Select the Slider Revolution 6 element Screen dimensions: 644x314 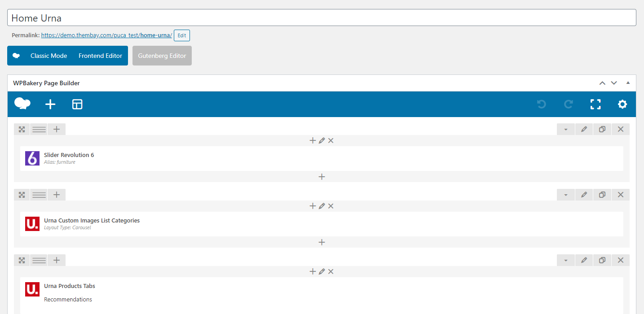pyautogui.click(x=322, y=158)
